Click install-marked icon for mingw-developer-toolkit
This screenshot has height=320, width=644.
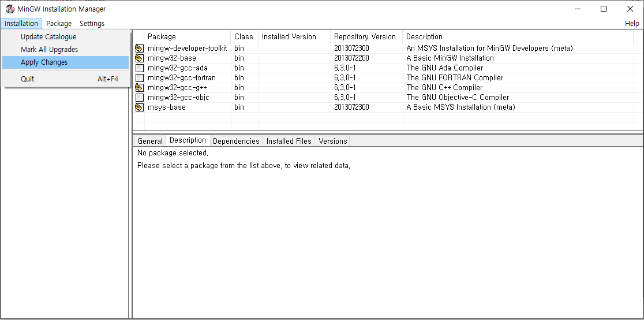pyautogui.click(x=140, y=48)
